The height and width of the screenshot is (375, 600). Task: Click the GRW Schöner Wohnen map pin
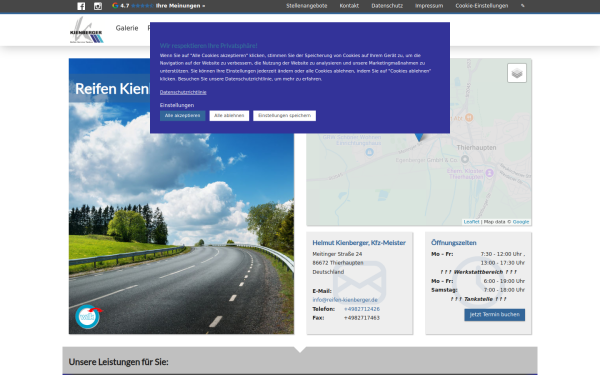369,152
